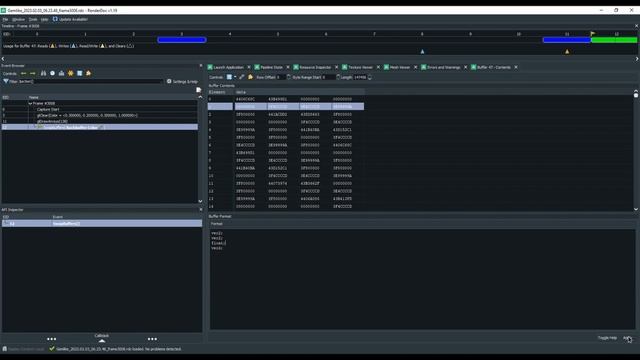Screen dimensions: 640x360
Task: Switch to the Buffer 47 - Contents tab
Action: click(491, 67)
